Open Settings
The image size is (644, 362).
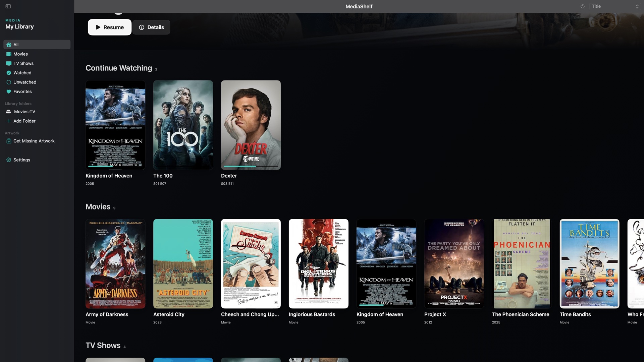(x=37, y=160)
